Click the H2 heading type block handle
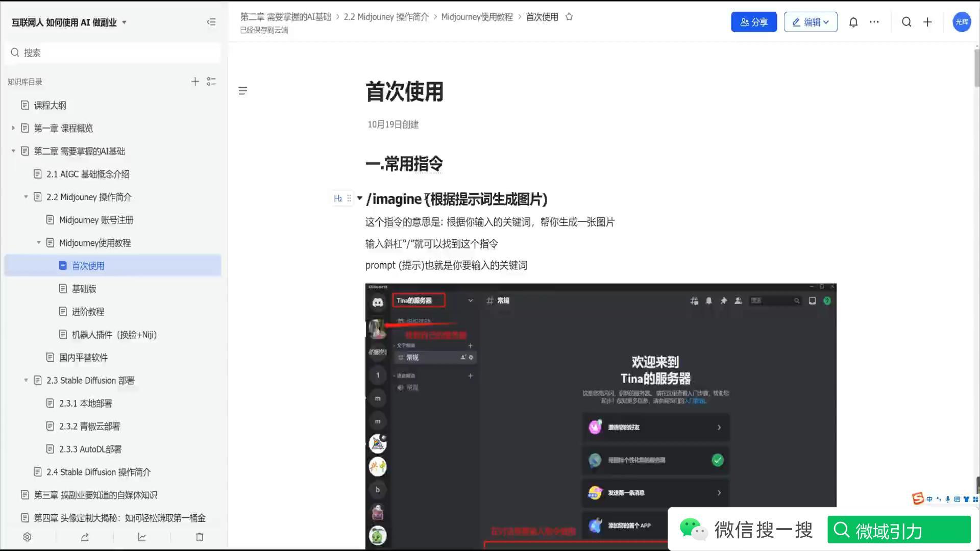Viewport: 980px width, 551px height. pyautogui.click(x=338, y=198)
